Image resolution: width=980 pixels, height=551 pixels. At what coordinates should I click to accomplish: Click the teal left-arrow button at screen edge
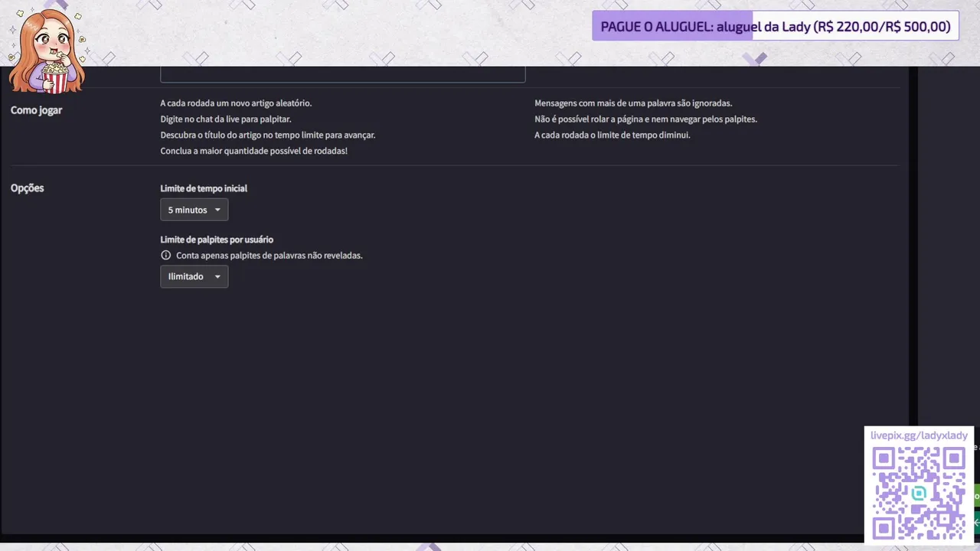point(976,522)
